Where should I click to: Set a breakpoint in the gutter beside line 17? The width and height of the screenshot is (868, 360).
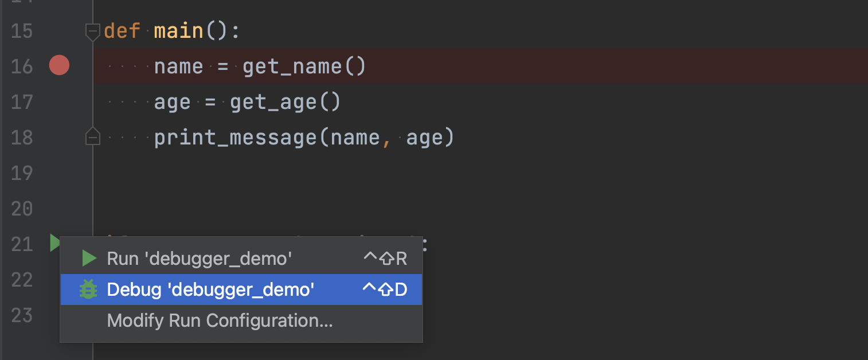coord(59,101)
